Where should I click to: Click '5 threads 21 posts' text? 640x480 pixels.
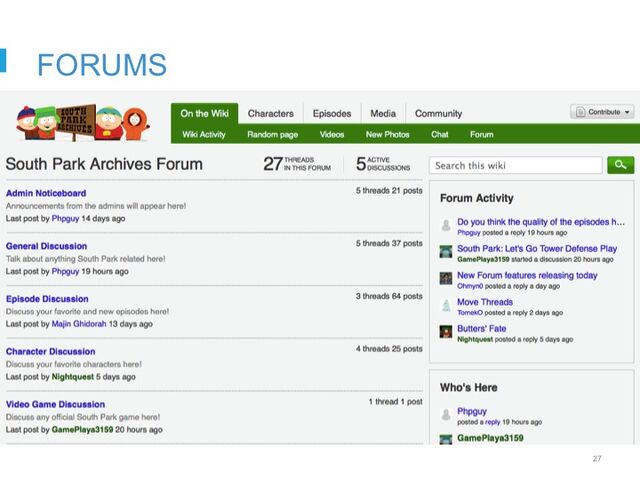[389, 191]
